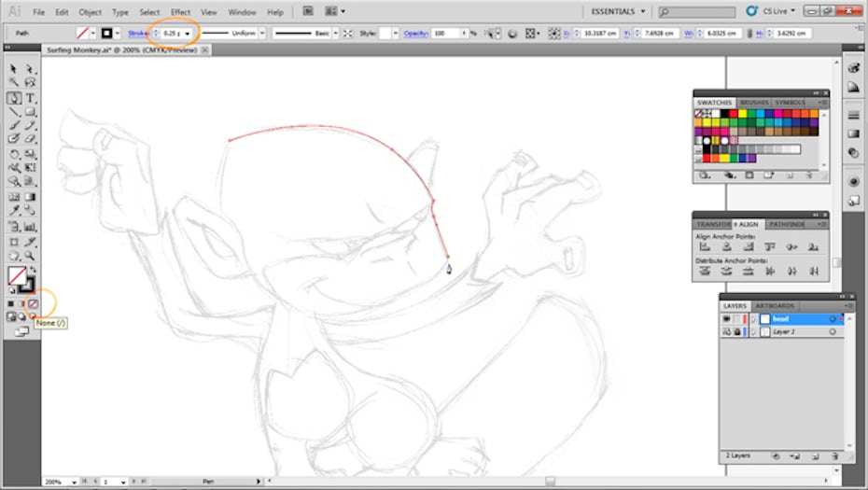Toggle the lock on Layer 1
Image resolution: width=868 pixels, height=490 pixels.
pos(738,331)
